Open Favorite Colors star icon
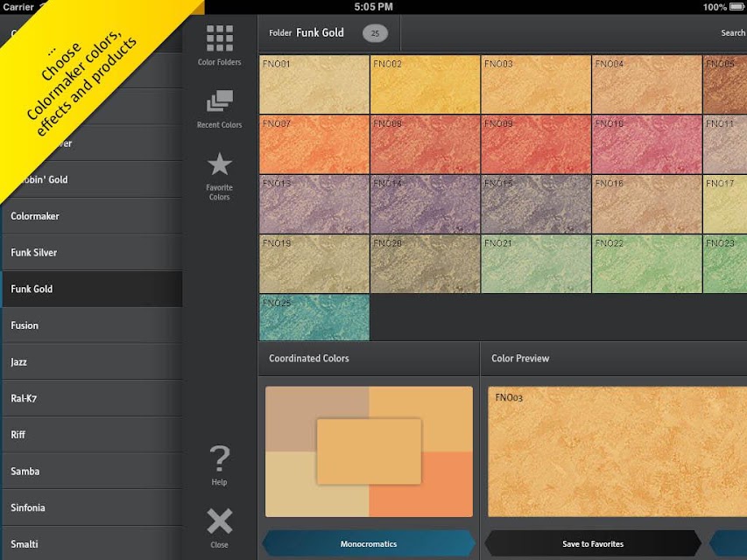 220,164
